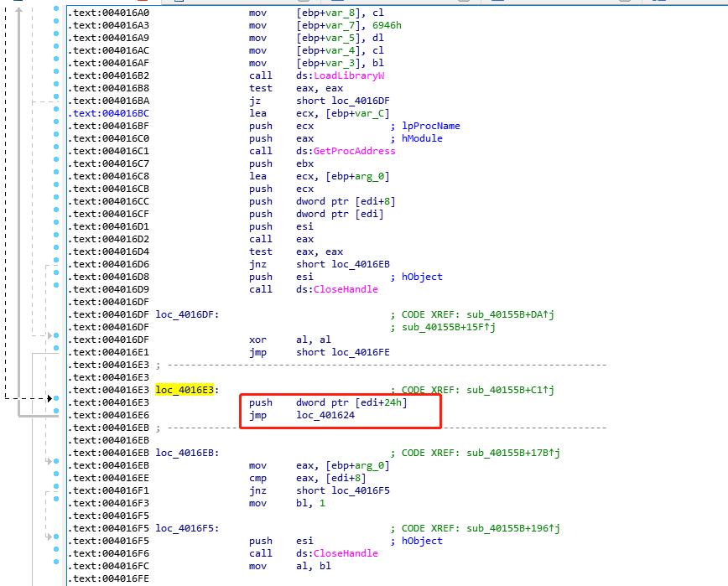Select CloseHandle in the call at 004016F6
Image resolution: width=728 pixels, height=586 pixels.
click(x=344, y=553)
